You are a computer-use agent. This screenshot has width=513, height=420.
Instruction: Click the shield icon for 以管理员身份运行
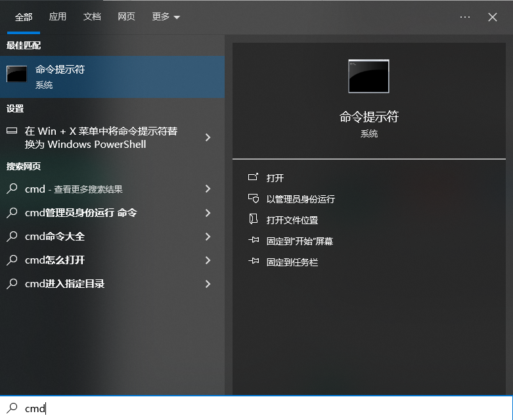point(254,198)
